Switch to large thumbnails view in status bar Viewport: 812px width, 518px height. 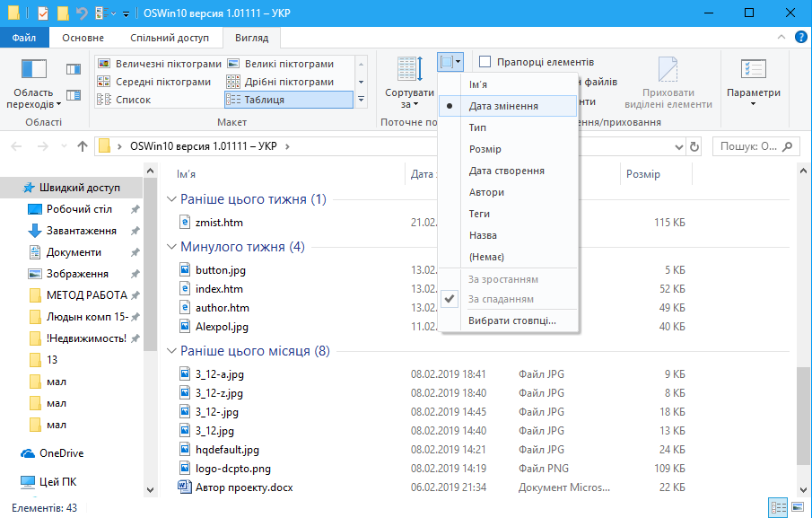tap(798, 507)
